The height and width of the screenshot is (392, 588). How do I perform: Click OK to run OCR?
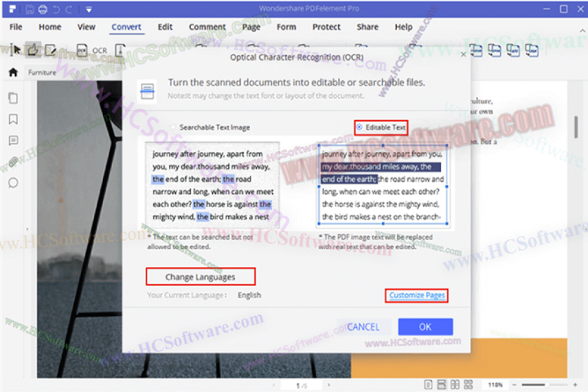(x=425, y=327)
